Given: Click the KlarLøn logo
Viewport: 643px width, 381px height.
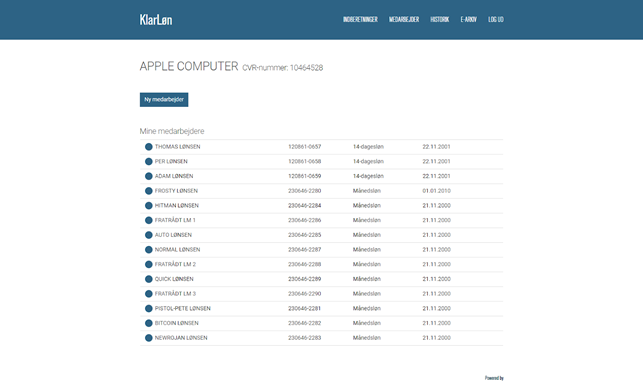Looking at the screenshot, I should click(x=156, y=20).
